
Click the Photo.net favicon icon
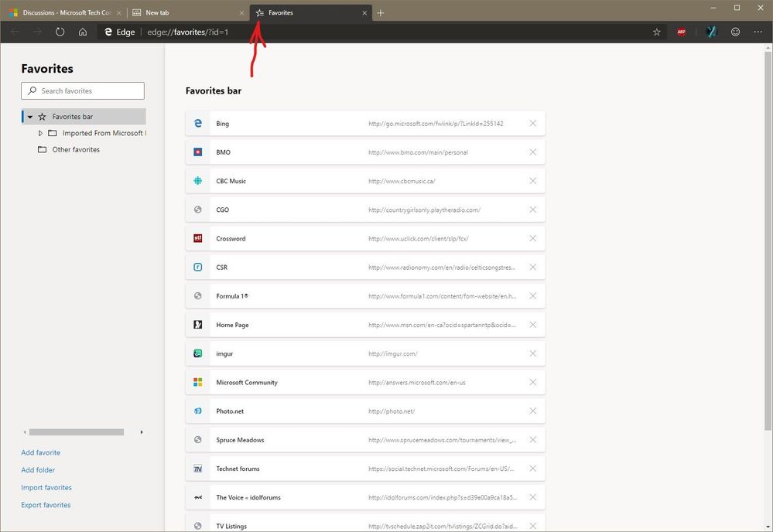[197, 411]
